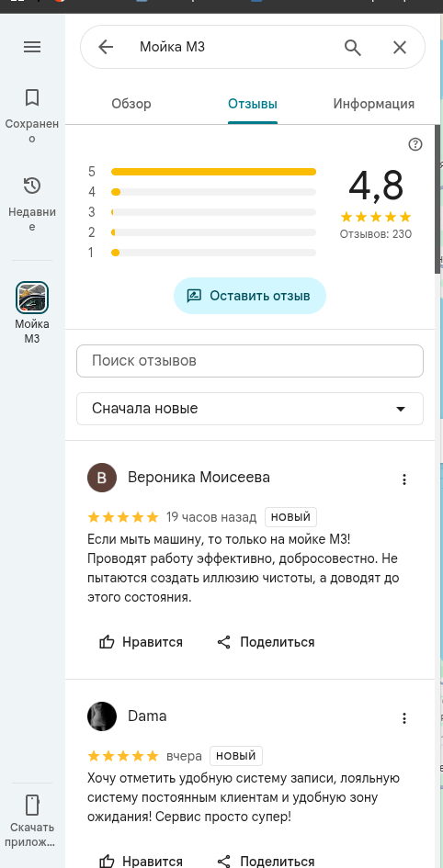
Task: Click the help question mark icon
Action: (415, 144)
